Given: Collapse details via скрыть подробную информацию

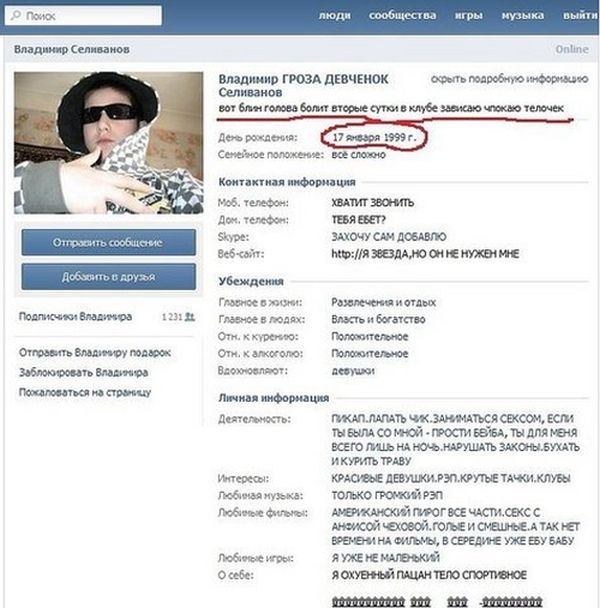Looking at the screenshot, I should coord(510,79).
